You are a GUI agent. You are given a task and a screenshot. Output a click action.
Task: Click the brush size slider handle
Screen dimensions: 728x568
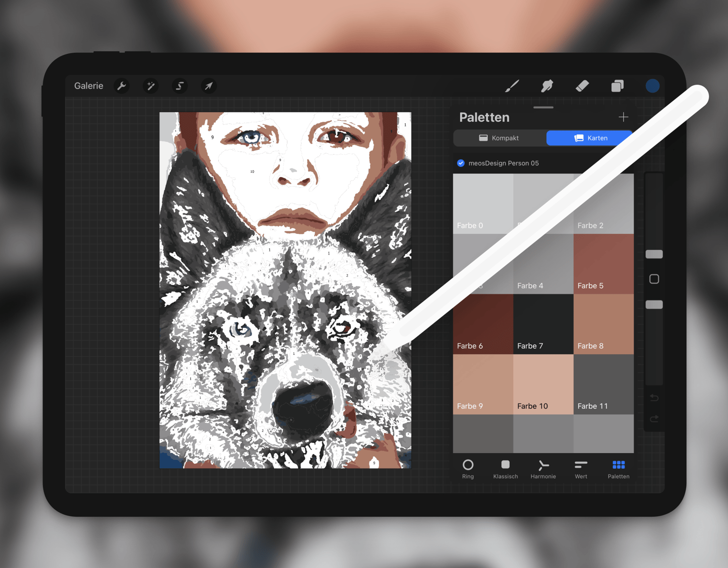654,254
